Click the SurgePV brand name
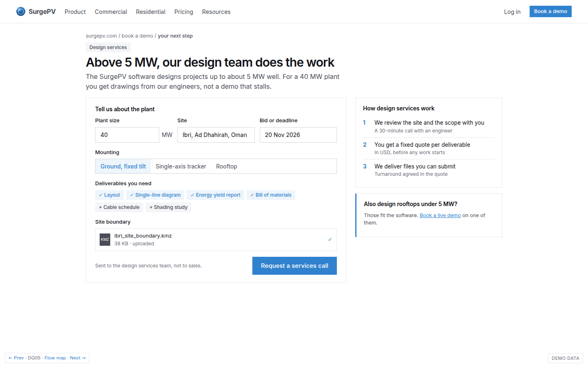The image size is (588, 368). point(42,11)
